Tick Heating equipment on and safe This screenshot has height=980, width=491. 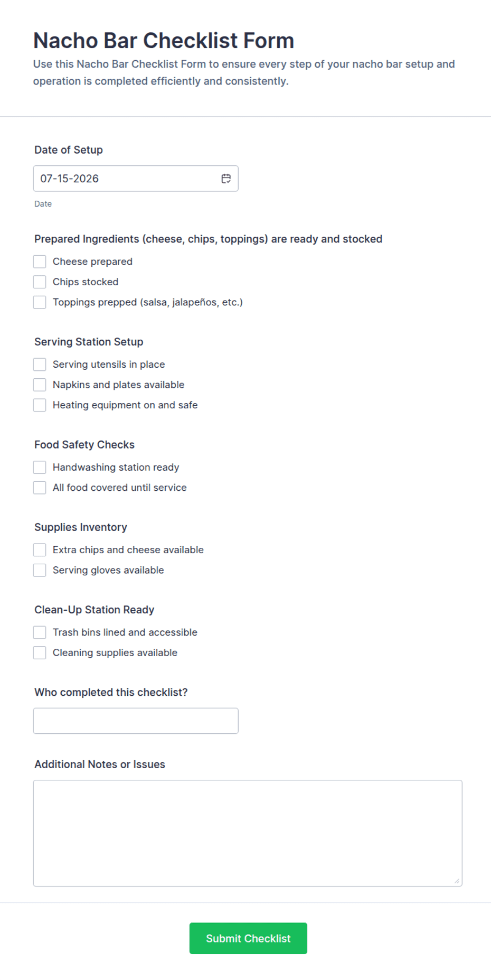40,405
